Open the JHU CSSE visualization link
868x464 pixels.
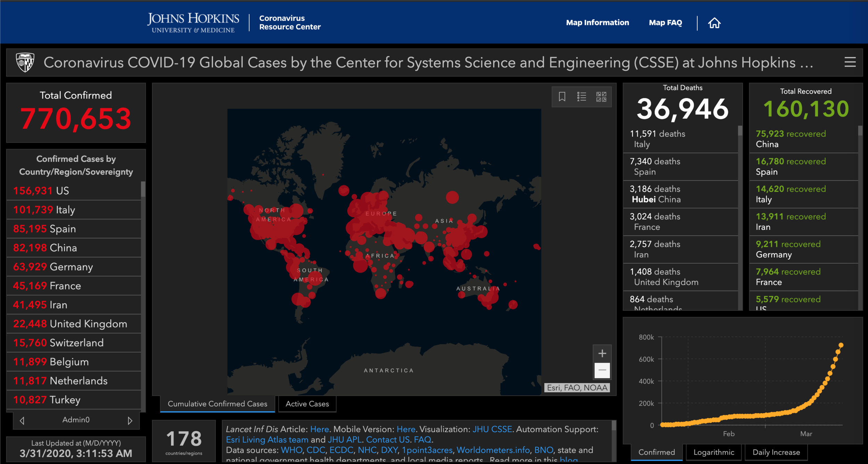492,429
